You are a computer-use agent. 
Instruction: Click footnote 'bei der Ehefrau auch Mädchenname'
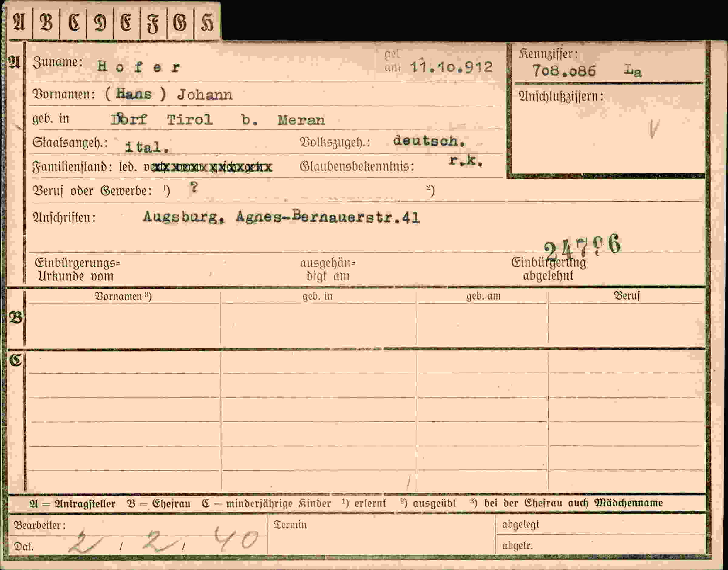tap(573, 503)
